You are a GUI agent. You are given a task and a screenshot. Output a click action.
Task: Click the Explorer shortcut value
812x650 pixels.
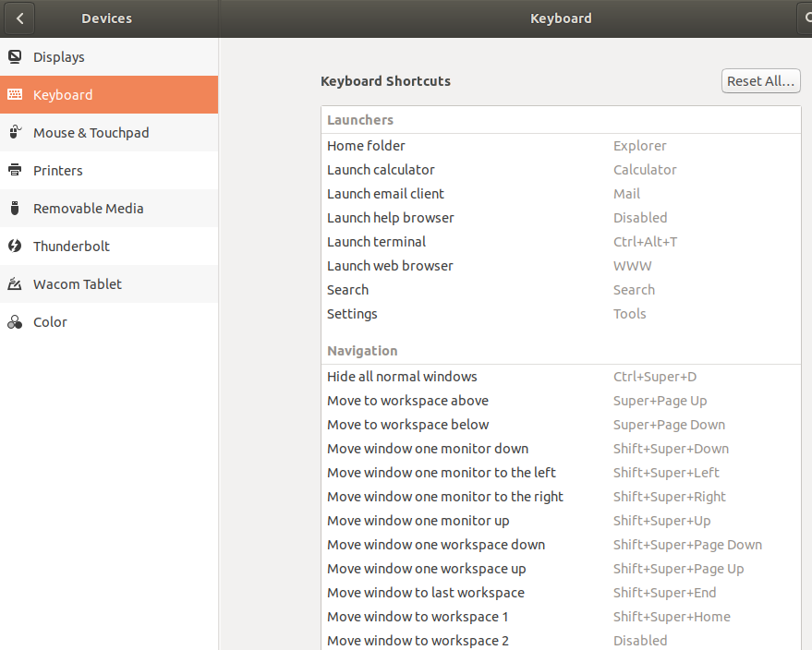[x=640, y=146]
